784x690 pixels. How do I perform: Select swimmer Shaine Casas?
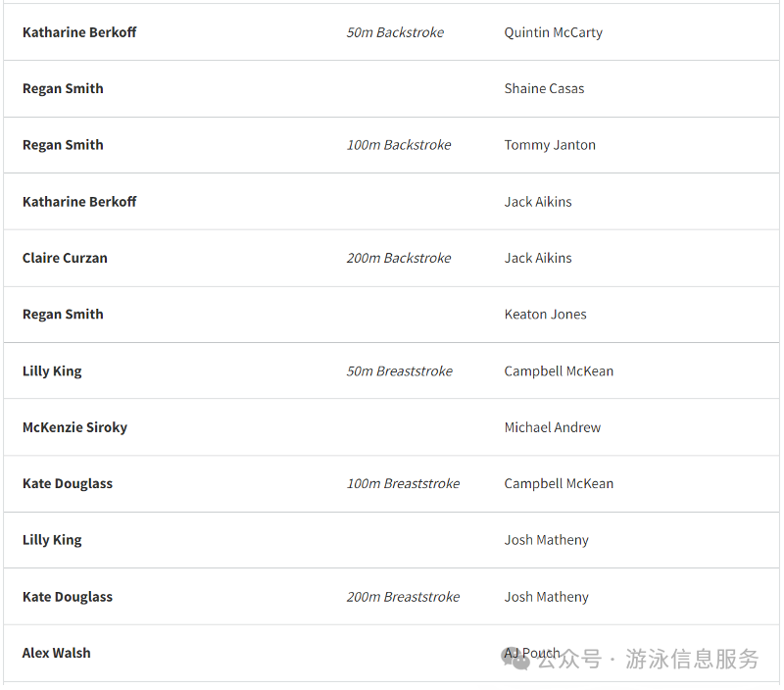tap(544, 88)
